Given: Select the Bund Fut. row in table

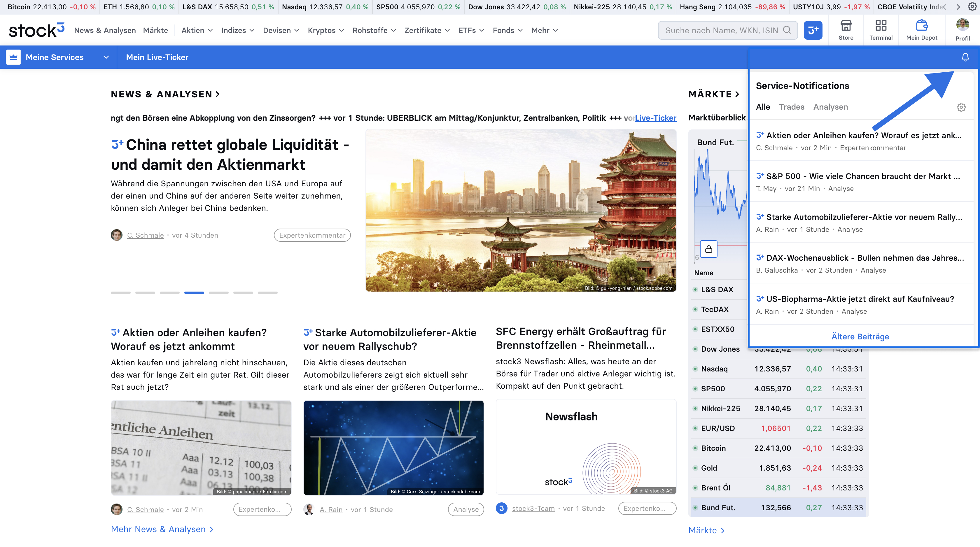Looking at the screenshot, I should pos(778,507).
